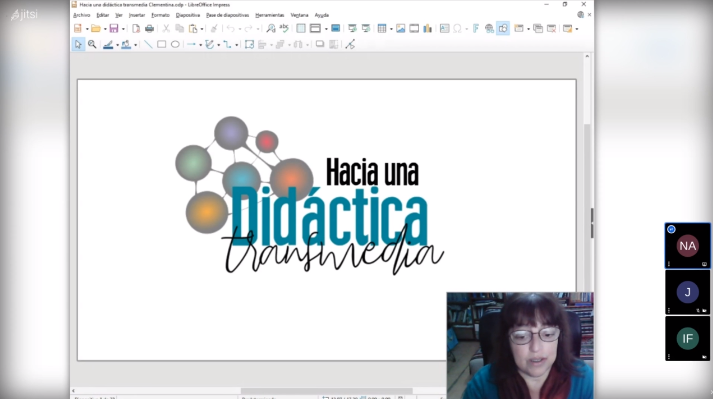Toggle the highlighted Show Draw Functions icon
The height and width of the screenshot is (399, 713).
[x=503, y=29]
